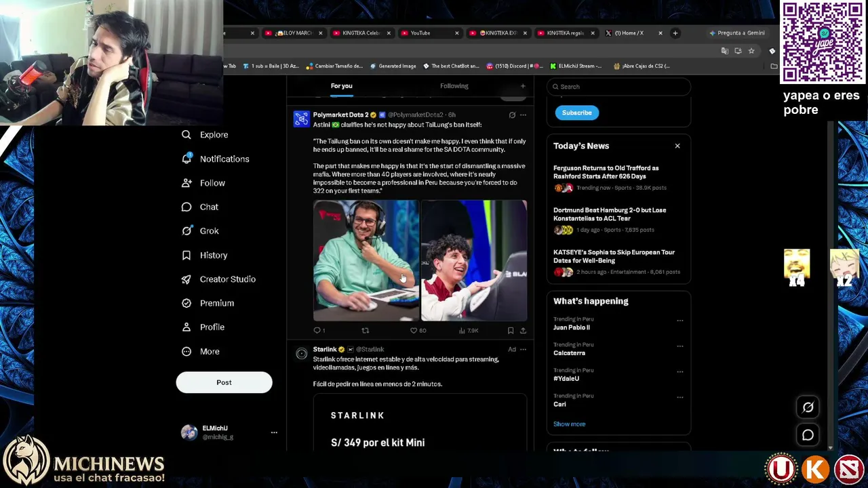Viewport: 868px width, 488px height.
Task: Open options for #YdaleU trend
Action: click(x=679, y=372)
